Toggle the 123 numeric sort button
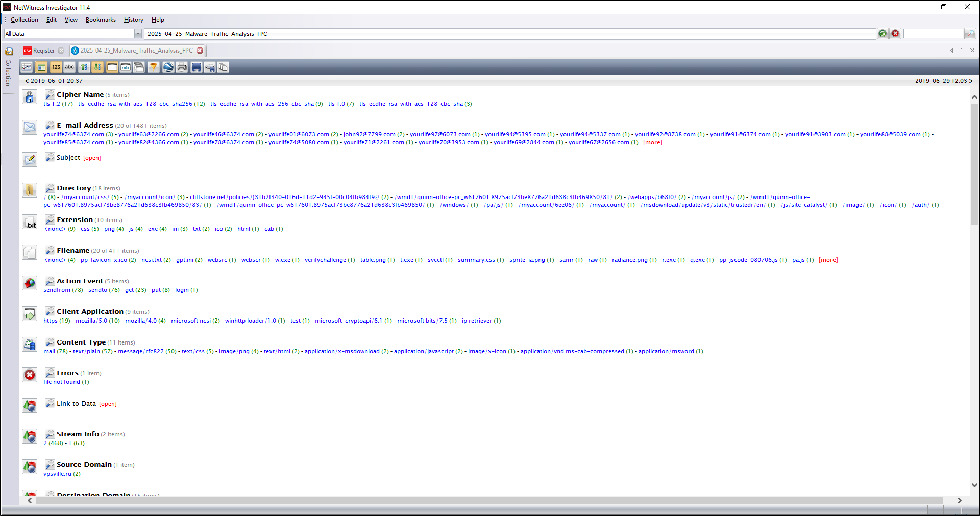Image resolution: width=980 pixels, height=516 pixels. [56, 67]
